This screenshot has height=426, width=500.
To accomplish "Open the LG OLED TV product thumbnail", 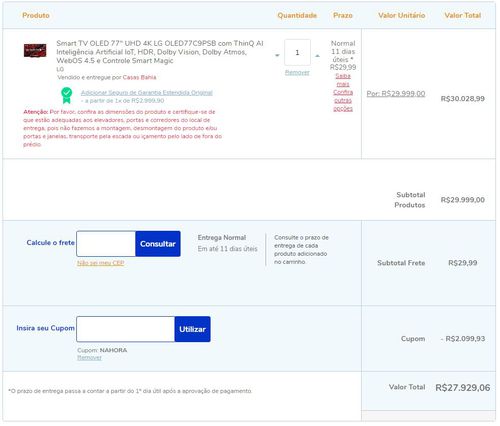I will tap(35, 51).
